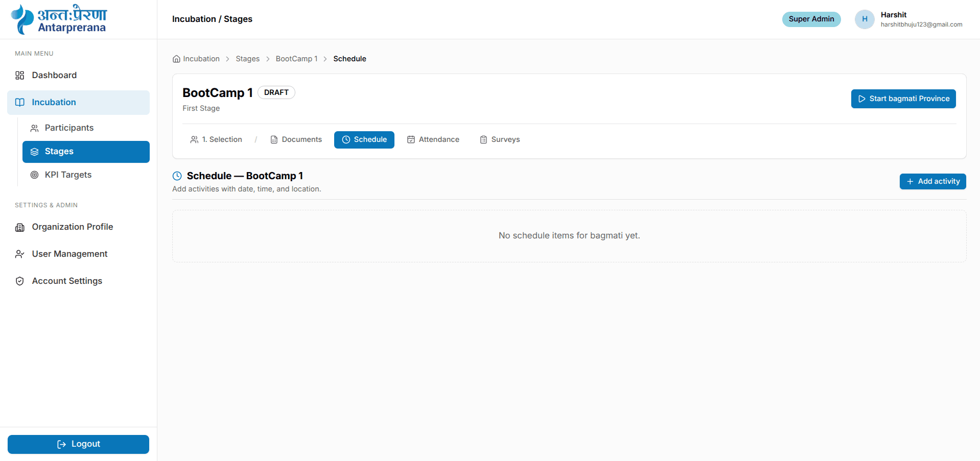Click the Organization Profile building icon
The height and width of the screenshot is (461, 980).
pos(19,227)
